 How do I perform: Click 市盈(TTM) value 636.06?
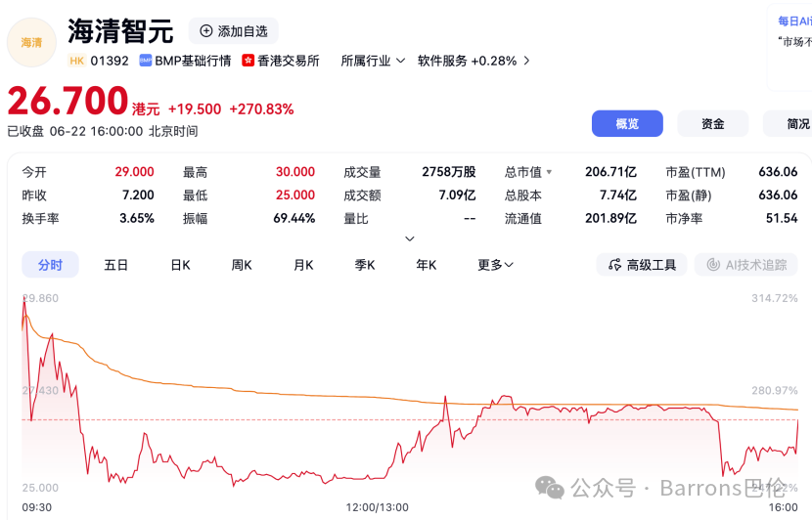pyautogui.click(x=778, y=172)
